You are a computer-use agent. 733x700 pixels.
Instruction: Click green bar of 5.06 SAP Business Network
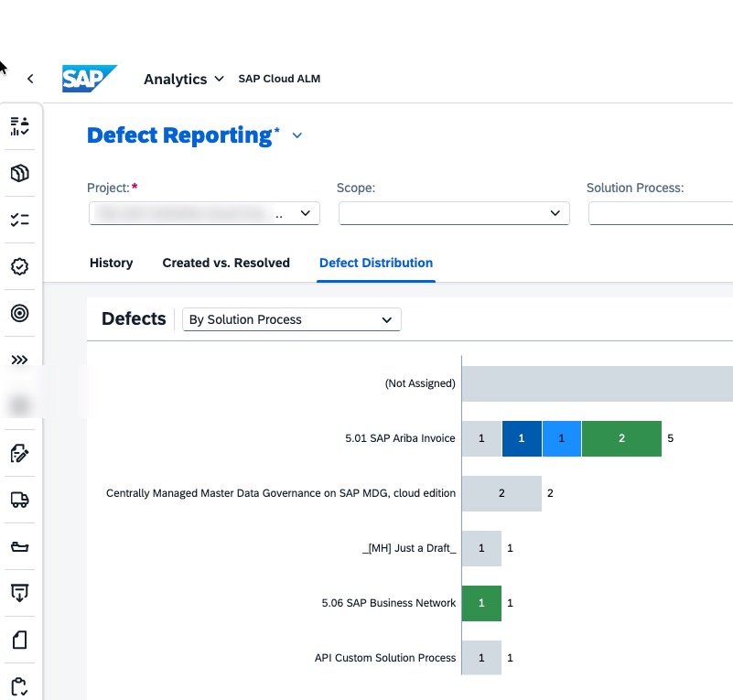[481, 603]
